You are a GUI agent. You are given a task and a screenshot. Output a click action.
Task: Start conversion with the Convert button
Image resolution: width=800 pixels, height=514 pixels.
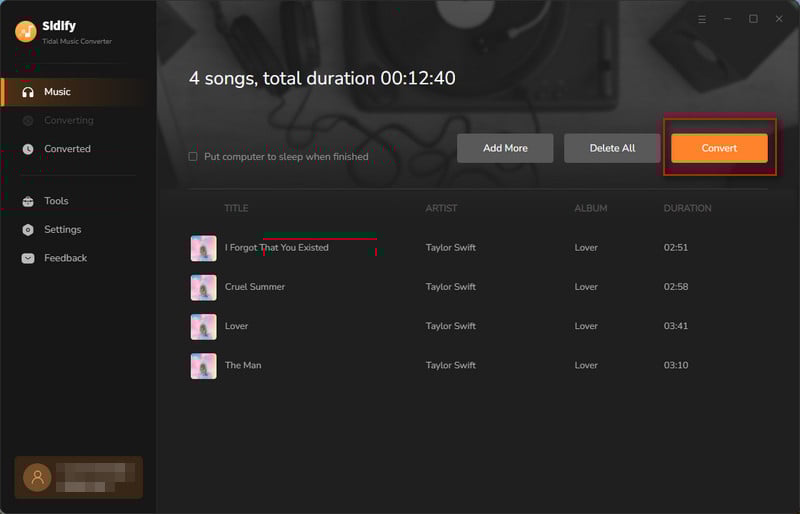(719, 148)
